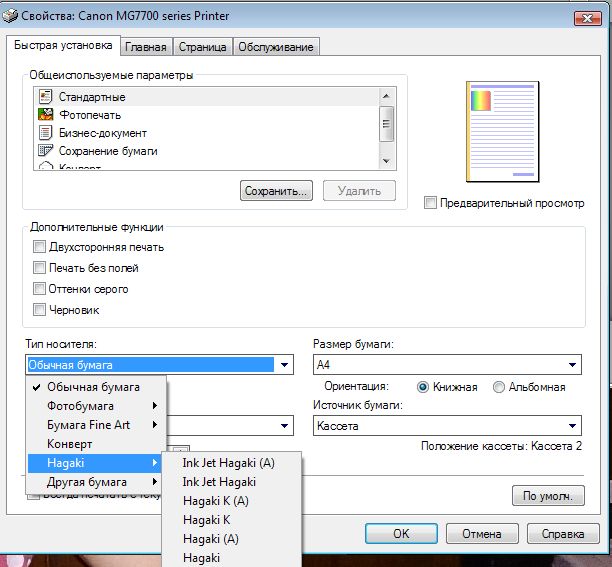
Task: Expand the Бумага Fine Art submenu
Action: (96, 425)
